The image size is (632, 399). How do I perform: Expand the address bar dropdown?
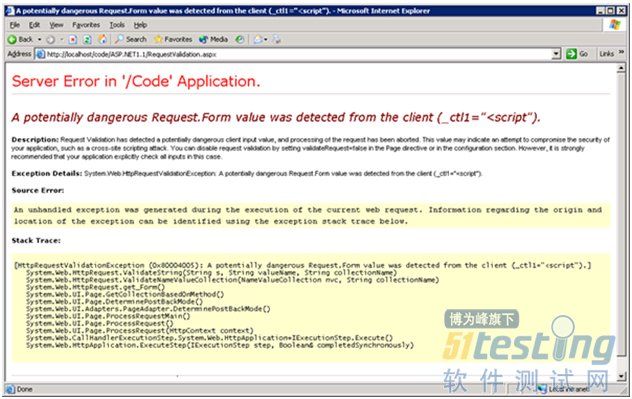click(x=556, y=54)
